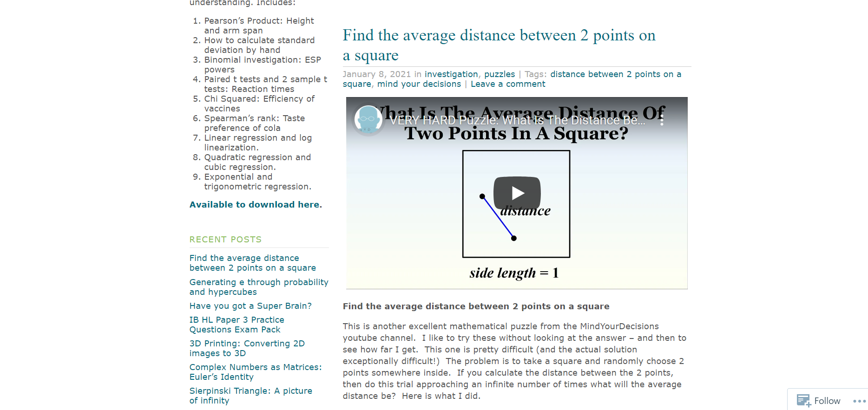
Task: Open the investigation category link
Action: 451,74
